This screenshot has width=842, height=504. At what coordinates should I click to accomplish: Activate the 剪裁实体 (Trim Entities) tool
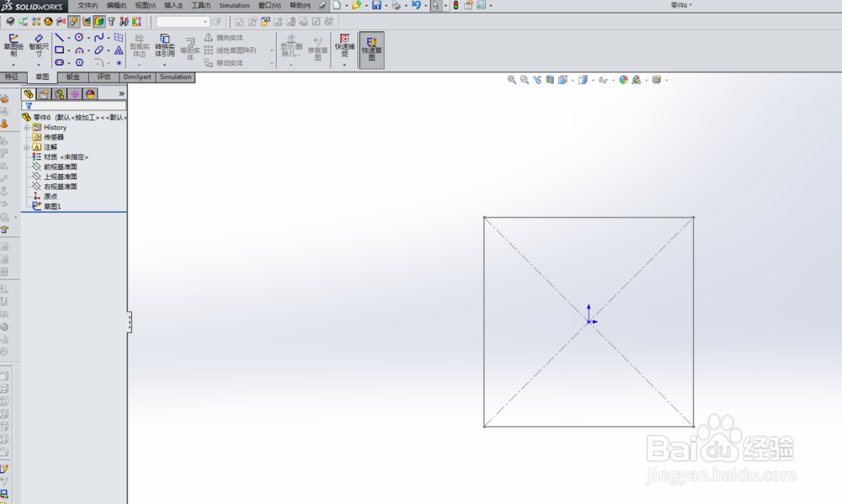click(138, 47)
